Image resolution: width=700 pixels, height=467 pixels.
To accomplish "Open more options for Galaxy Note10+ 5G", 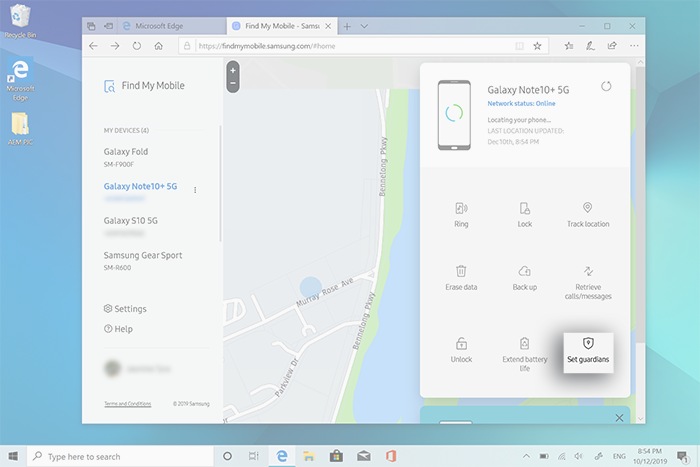I will click(x=195, y=190).
